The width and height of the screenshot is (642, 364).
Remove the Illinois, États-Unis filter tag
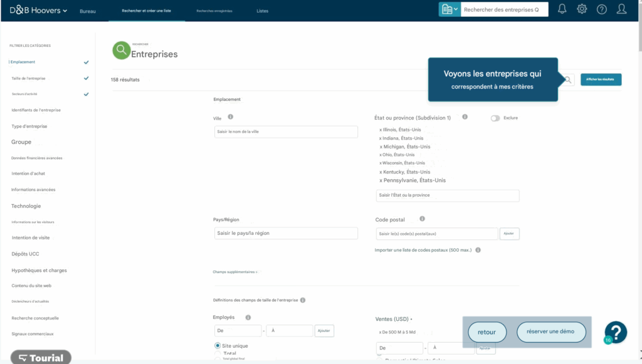click(x=381, y=130)
